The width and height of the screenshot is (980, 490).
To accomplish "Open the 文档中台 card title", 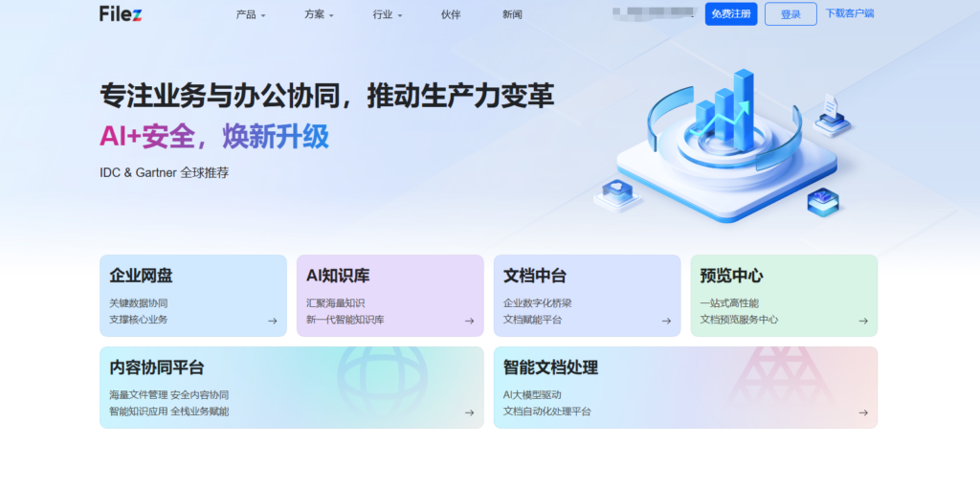I will [534, 276].
